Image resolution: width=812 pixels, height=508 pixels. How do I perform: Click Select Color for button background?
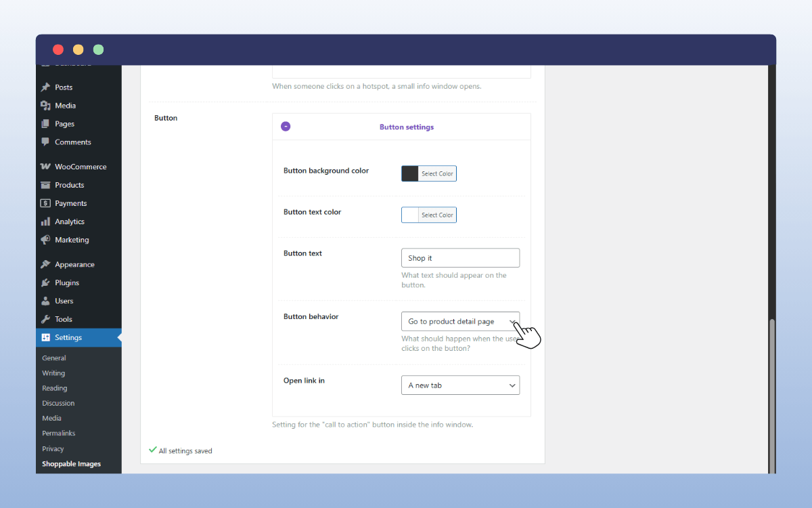[x=437, y=174]
